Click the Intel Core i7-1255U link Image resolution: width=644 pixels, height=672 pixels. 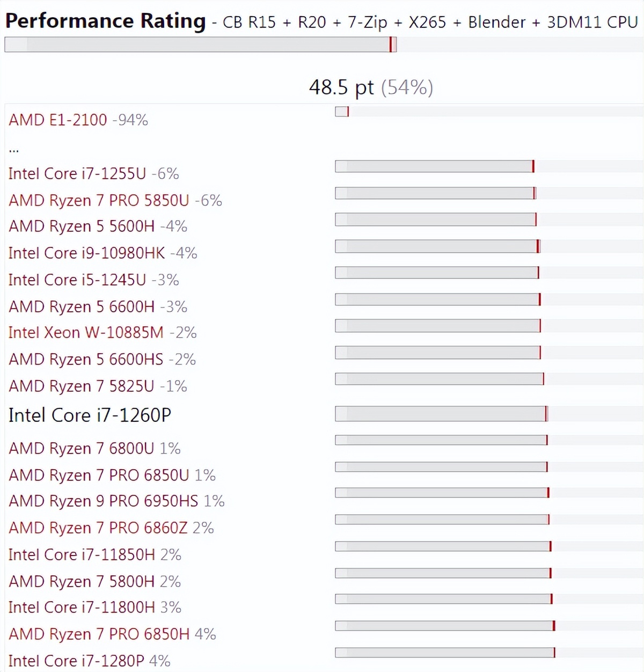[x=77, y=173]
